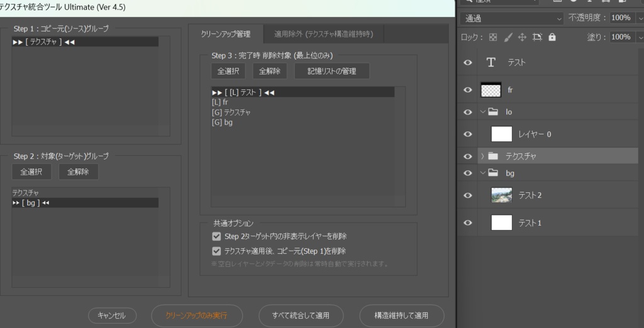Hide the テスト1 layer

(x=467, y=223)
